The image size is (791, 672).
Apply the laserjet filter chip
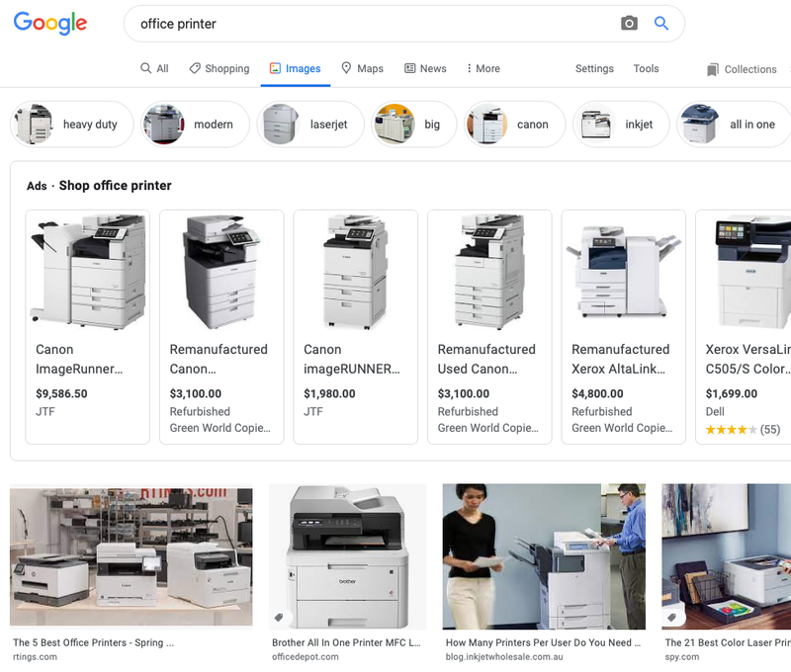(x=310, y=124)
